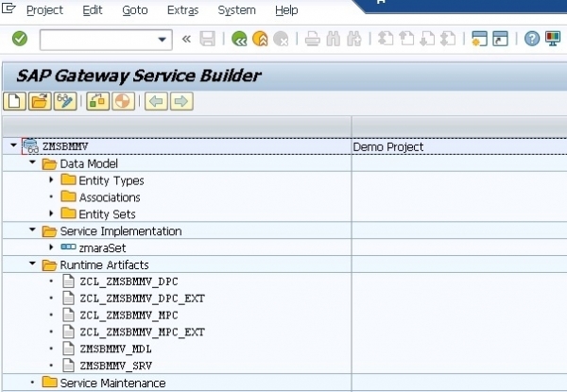Open the Extras menu
The width and height of the screenshot is (567, 392).
(x=183, y=10)
